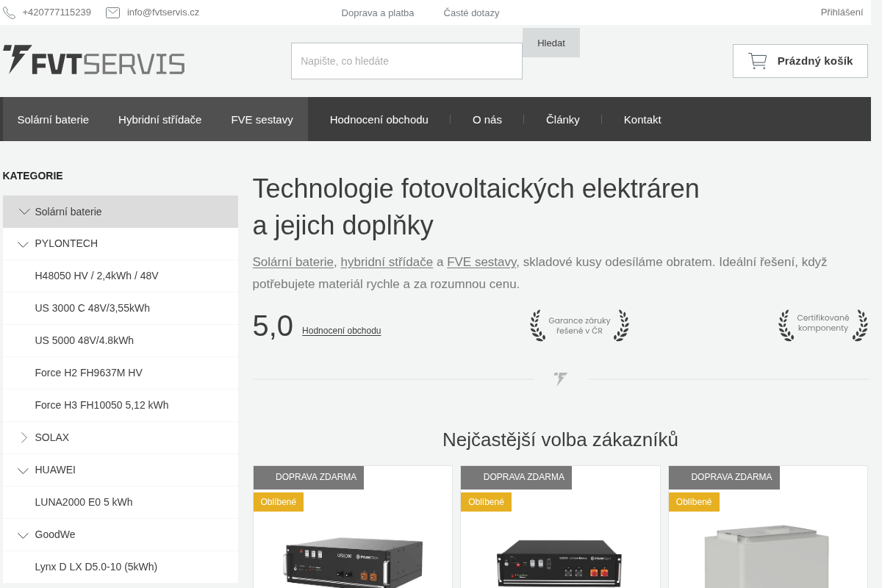Expand the SOLAX category chevron
This screenshot has width=882, height=588.
tap(24, 438)
